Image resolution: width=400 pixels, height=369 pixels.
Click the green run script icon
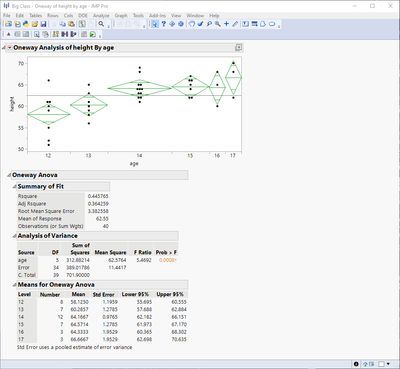(x=93, y=34)
